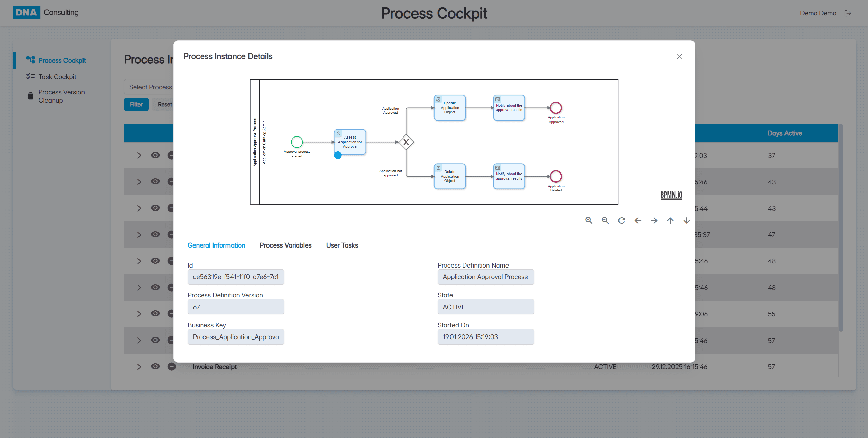Viewport: 868px width, 438px height.
Task: Close the Process Instance Details dialog
Action: coord(679,56)
